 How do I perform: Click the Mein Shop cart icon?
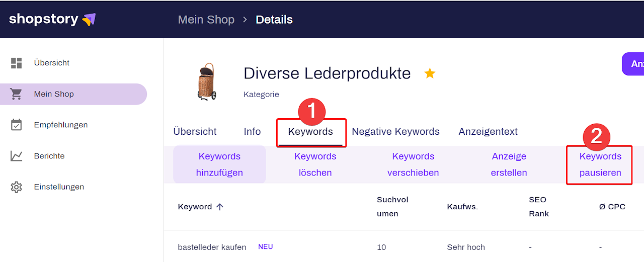point(17,94)
